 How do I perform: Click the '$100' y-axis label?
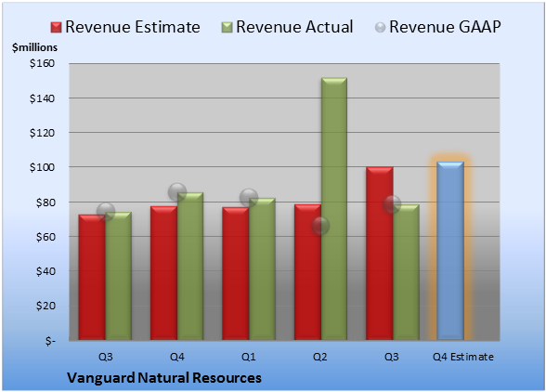(x=42, y=167)
